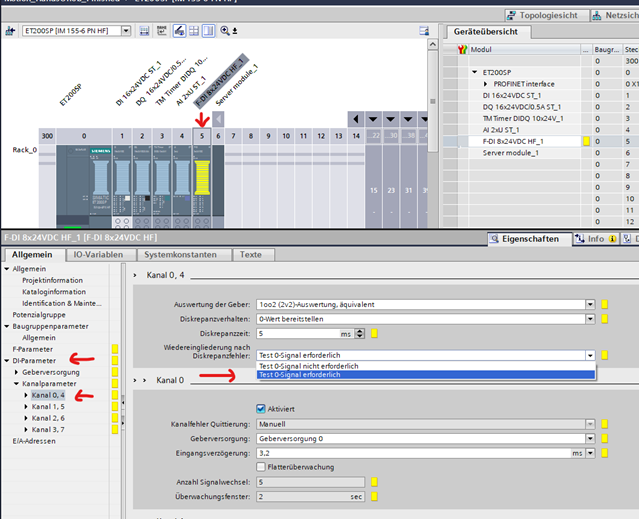Click the yellow marker beside Diskrepanzzeit field
The width and height of the screenshot is (639, 519).
[x=374, y=334]
